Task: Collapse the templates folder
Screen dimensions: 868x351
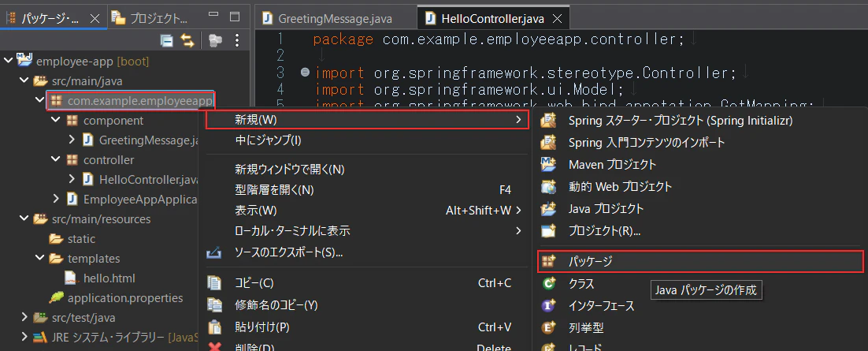Action: coord(40,259)
